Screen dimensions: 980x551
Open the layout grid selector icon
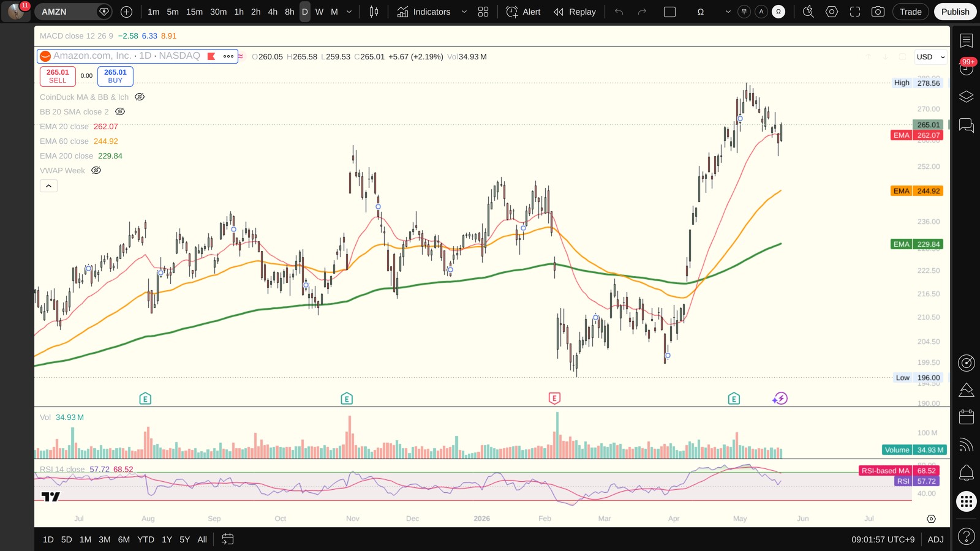pos(483,12)
